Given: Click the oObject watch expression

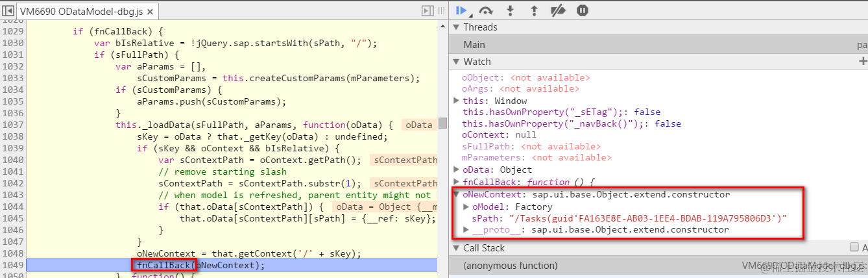Looking at the screenshot, I should [x=526, y=77].
